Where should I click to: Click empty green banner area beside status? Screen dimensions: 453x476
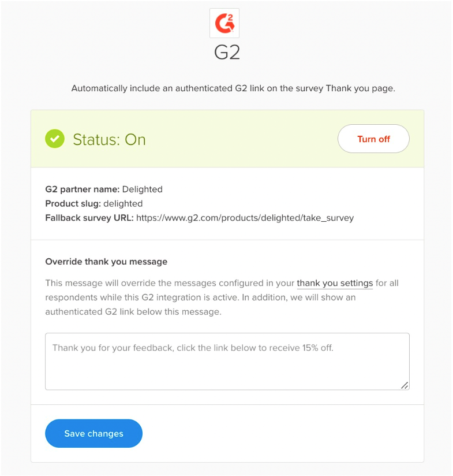242,139
